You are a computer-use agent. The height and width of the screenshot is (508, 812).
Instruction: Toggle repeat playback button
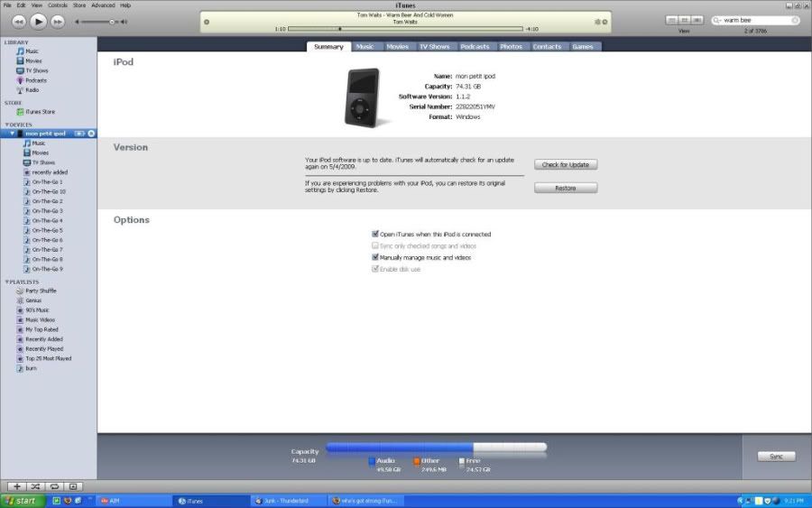point(54,486)
